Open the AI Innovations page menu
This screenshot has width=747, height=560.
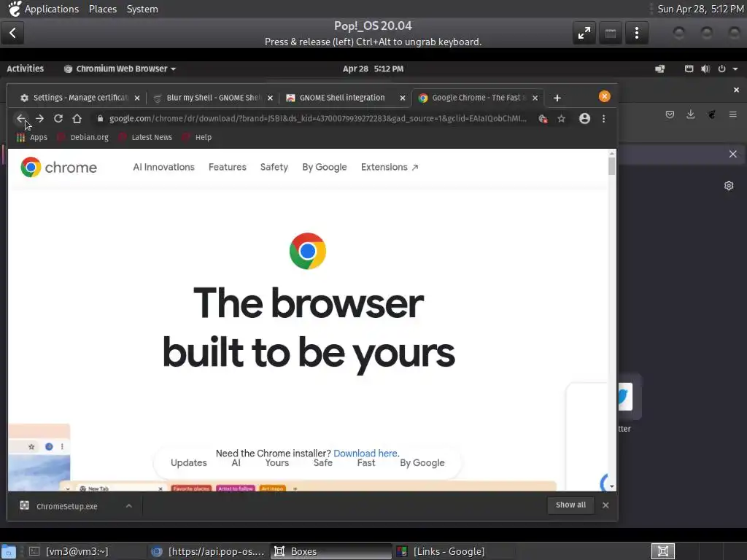point(163,167)
